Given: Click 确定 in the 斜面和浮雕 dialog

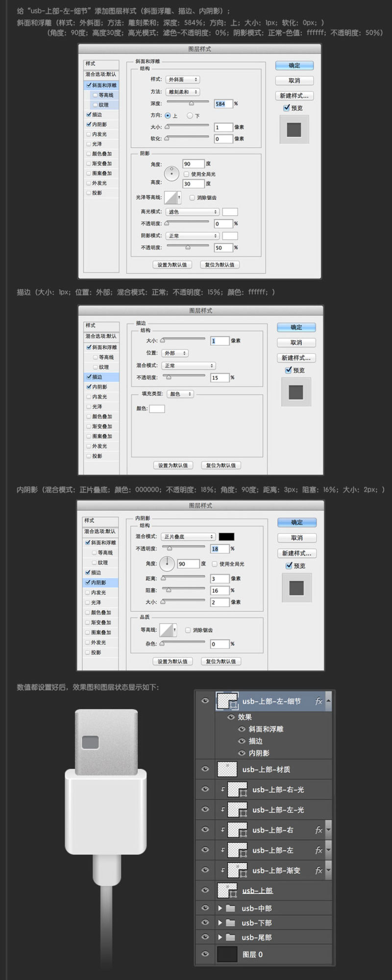Looking at the screenshot, I should point(294,65).
